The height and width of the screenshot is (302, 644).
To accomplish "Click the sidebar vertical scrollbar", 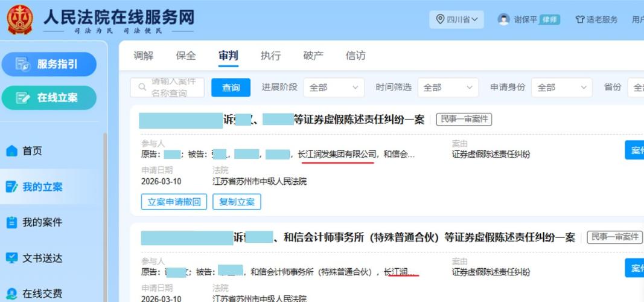I will [x=105, y=217].
